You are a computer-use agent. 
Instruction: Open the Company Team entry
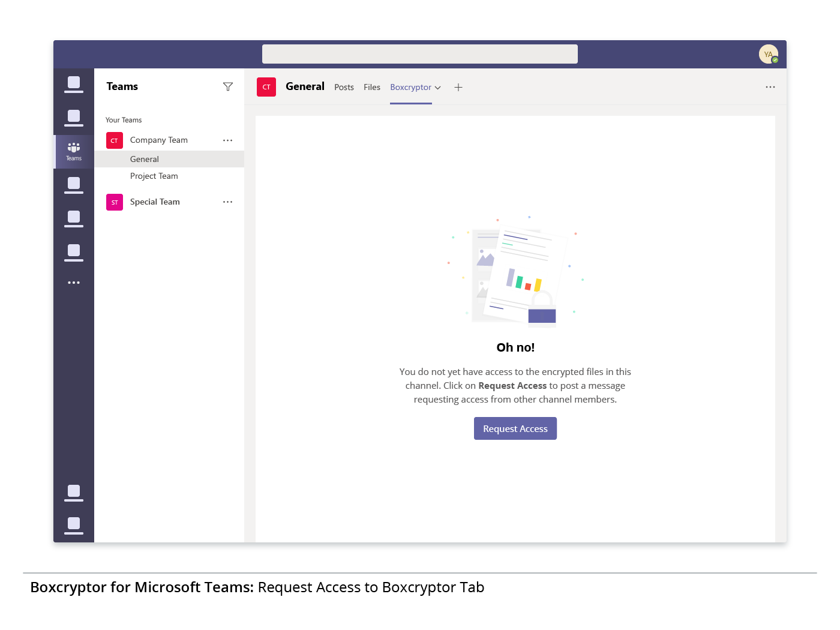[x=159, y=140]
